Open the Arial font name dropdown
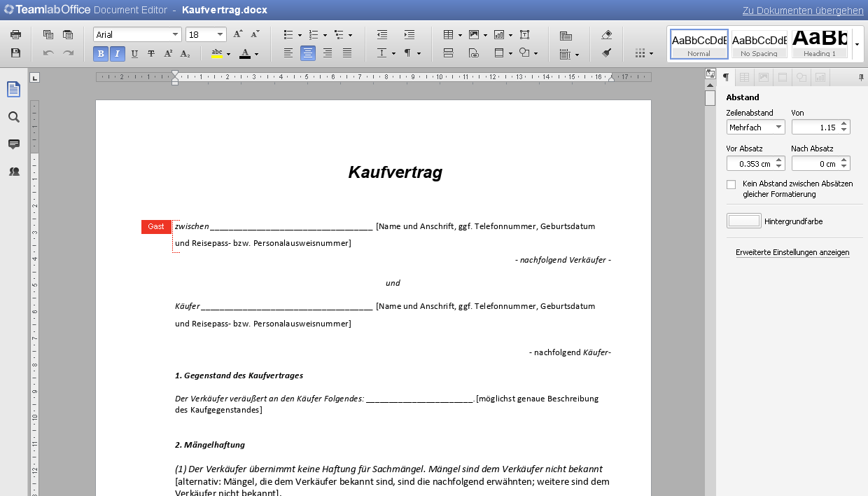The width and height of the screenshot is (868, 496). [x=176, y=34]
